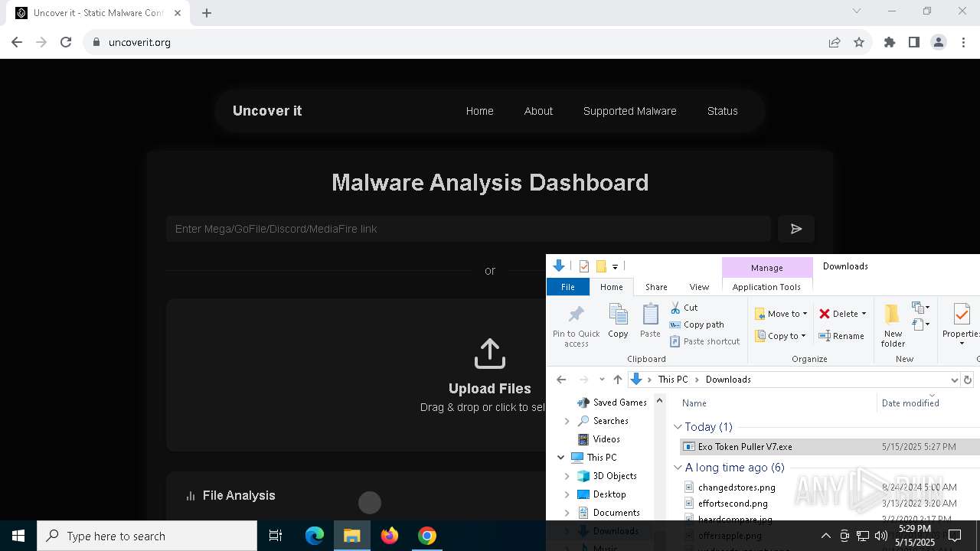Image resolution: width=980 pixels, height=551 pixels.
Task: Open Move to dropdown
Action: click(781, 314)
